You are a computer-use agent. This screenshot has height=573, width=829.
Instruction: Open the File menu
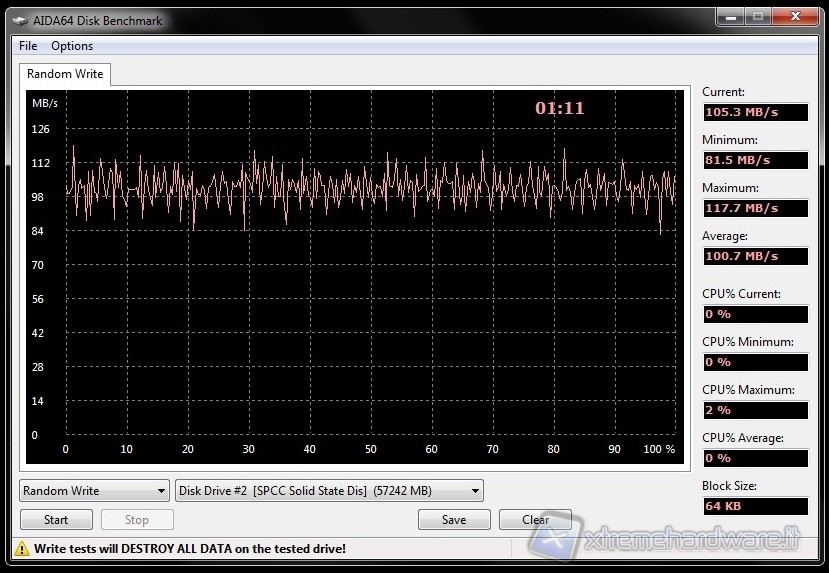[28, 46]
